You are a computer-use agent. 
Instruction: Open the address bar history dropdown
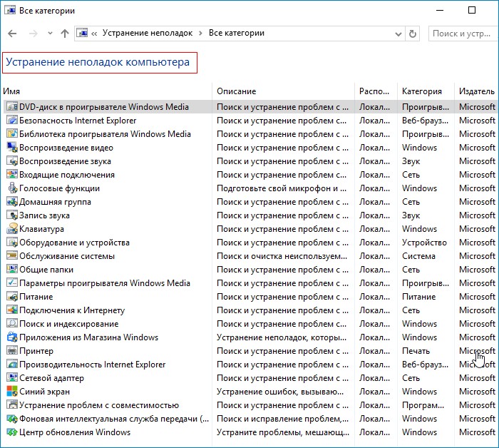397,34
